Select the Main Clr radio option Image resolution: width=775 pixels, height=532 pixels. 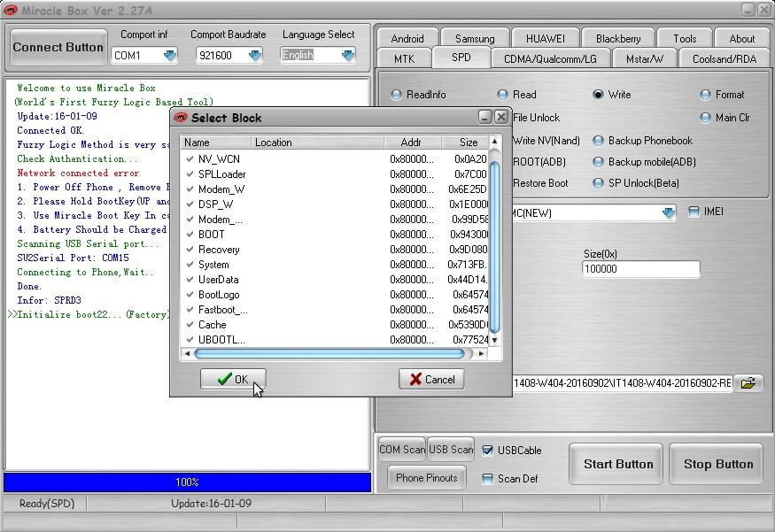705,118
